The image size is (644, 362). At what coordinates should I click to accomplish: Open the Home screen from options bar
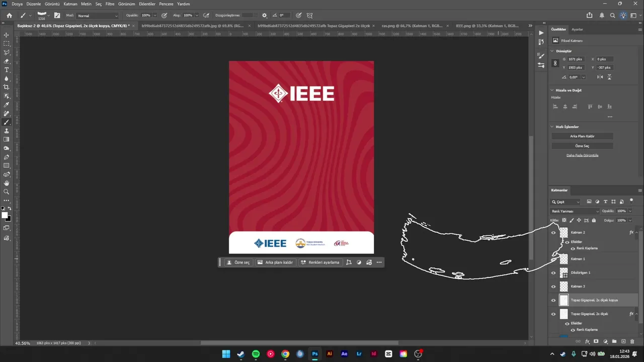(9, 15)
